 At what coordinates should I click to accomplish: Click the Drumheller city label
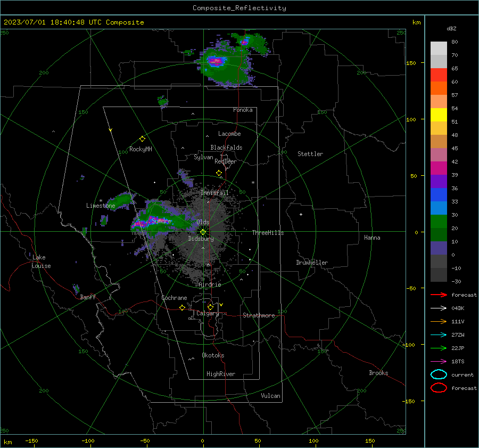312,263
